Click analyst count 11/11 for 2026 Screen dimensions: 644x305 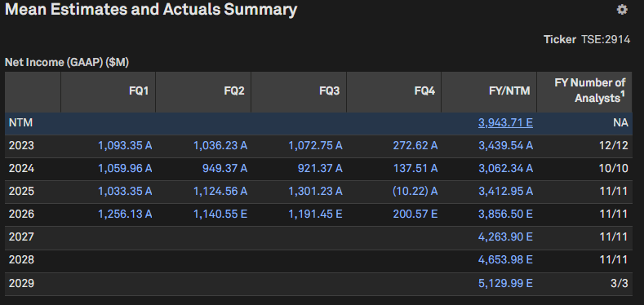614,214
